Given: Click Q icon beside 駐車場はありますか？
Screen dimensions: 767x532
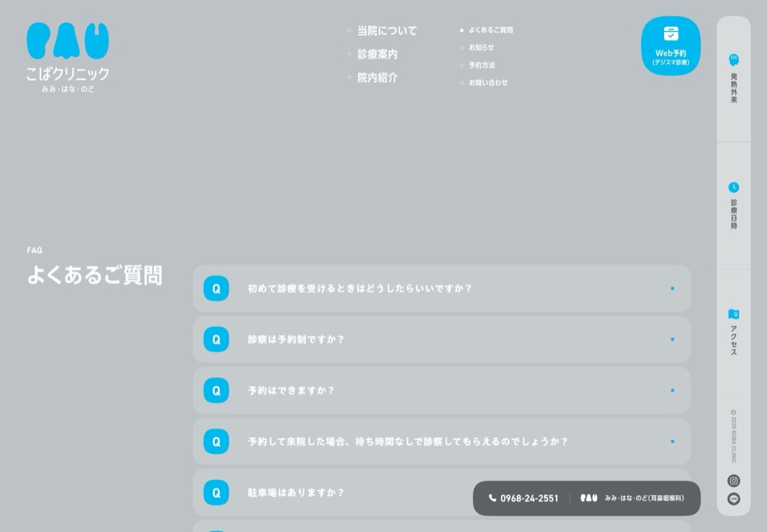Looking at the screenshot, I should [216, 493].
